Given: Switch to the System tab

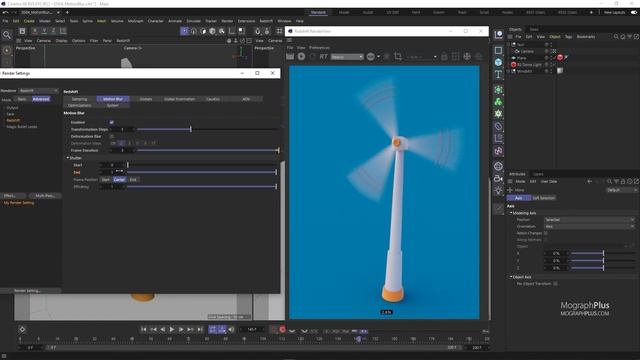Looking at the screenshot, I should [113, 105].
